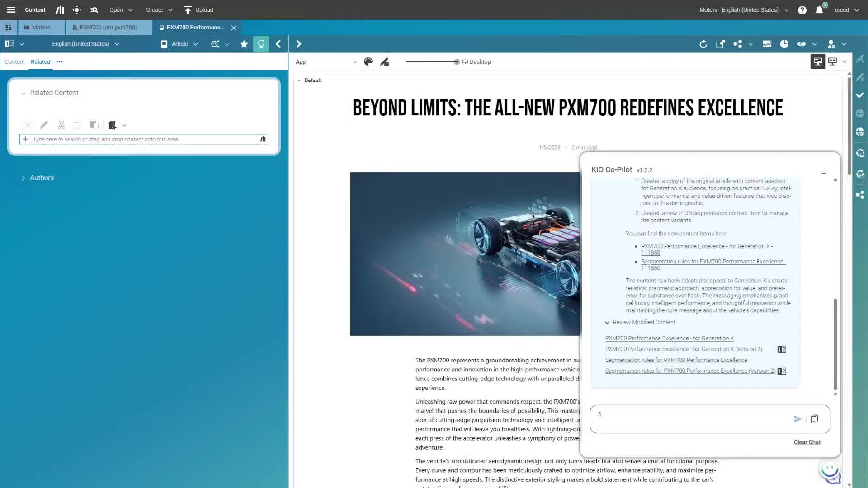Screen dimensions: 868x488
Task: Collapse Review Modified Content section
Action: click(607, 323)
